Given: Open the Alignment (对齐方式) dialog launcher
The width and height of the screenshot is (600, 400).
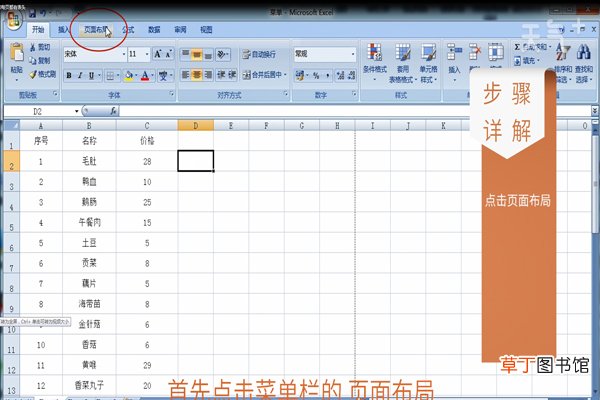Looking at the screenshot, I should click(x=286, y=94).
